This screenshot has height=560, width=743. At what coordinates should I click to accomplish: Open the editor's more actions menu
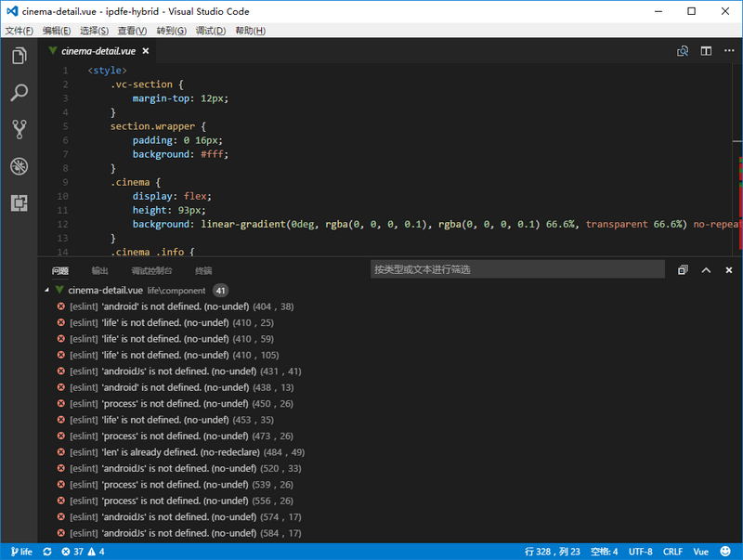[729, 51]
